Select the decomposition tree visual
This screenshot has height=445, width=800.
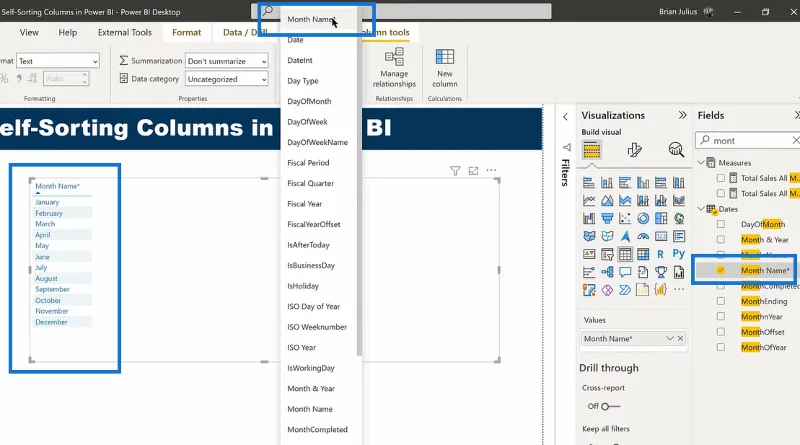(x=607, y=272)
